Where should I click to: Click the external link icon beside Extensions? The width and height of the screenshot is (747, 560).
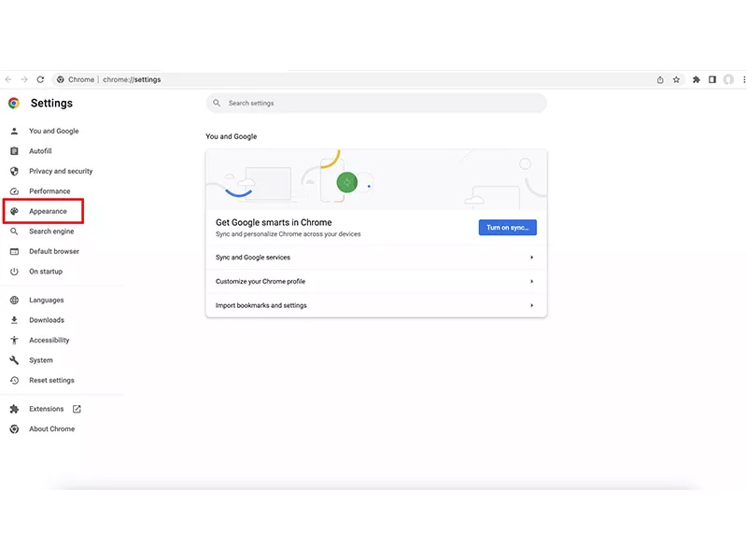tap(77, 409)
